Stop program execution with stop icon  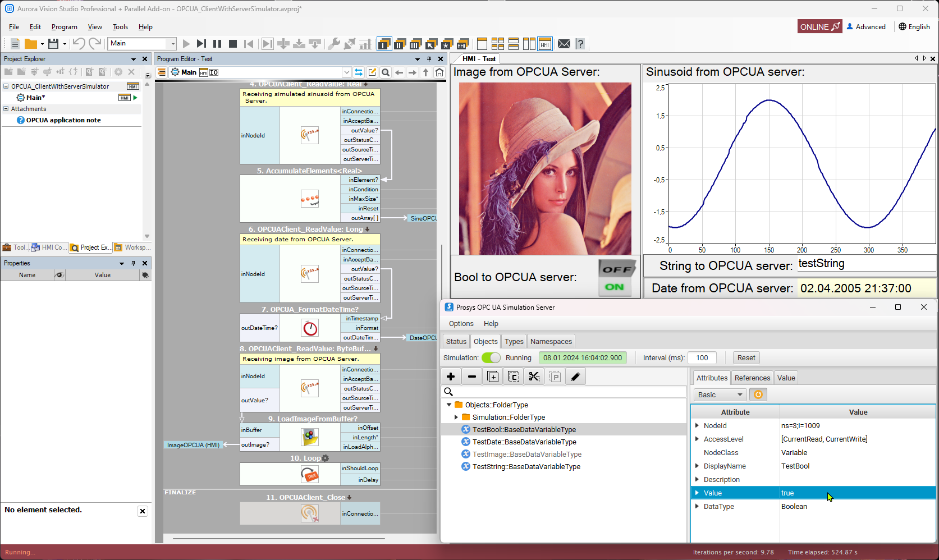click(233, 44)
